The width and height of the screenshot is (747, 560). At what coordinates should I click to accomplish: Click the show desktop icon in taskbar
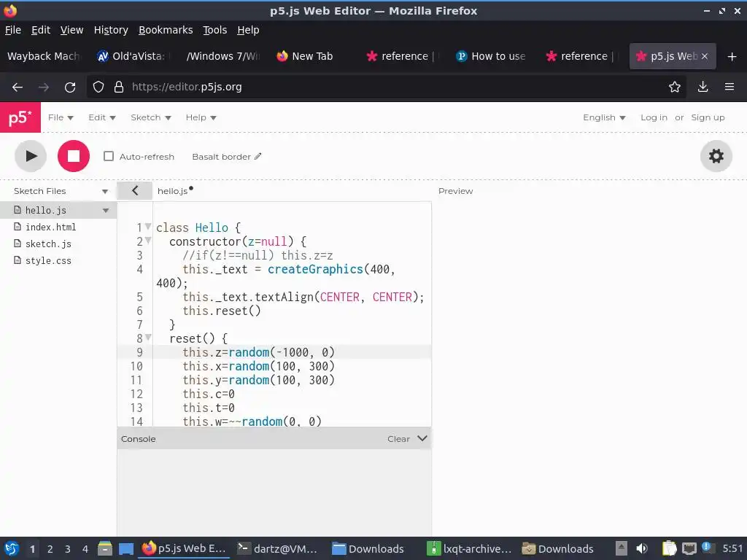[x=126, y=549]
